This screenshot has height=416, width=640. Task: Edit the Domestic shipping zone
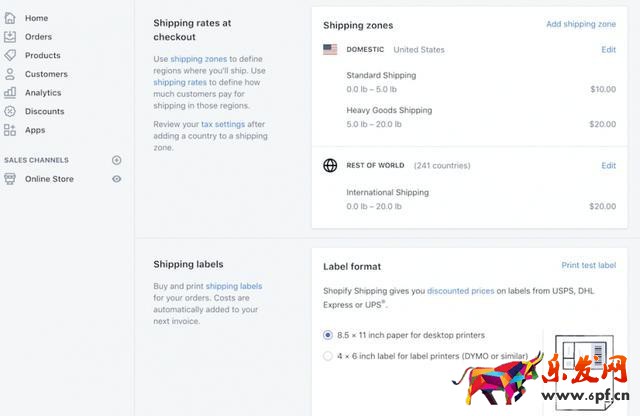(x=608, y=49)
